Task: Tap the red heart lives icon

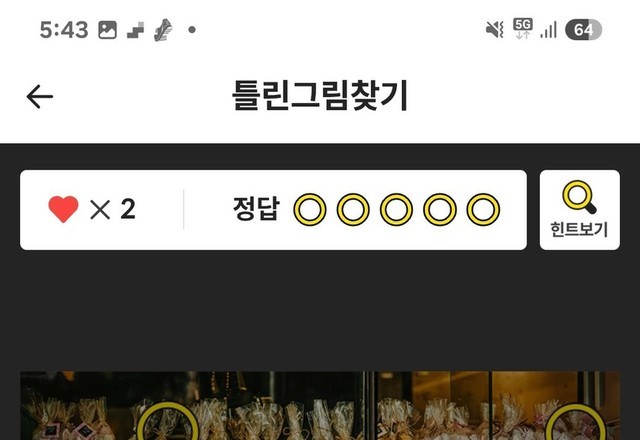Action: pos(63,209)
